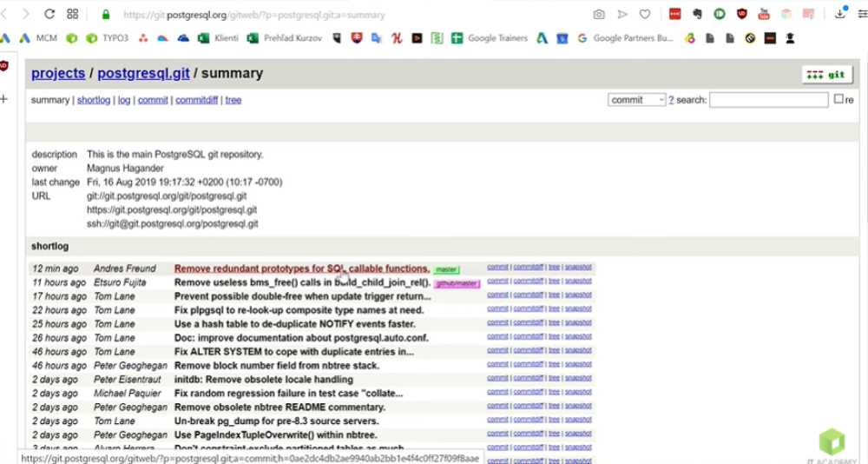Open 'Remove redundant prototypes for SQL callable functions' commit
Screen dimensions: 868x464
pyautogui.click(x=301, y=268)
